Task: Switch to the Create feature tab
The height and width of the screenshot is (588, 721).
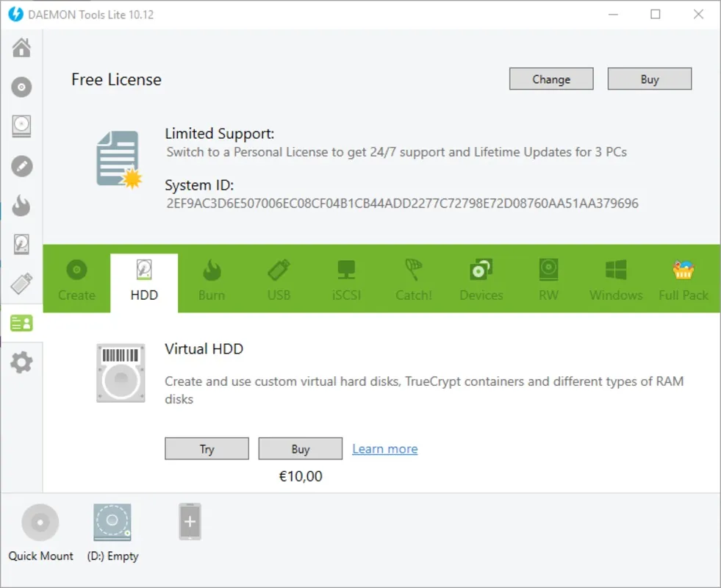Action: tap(76, 281)
